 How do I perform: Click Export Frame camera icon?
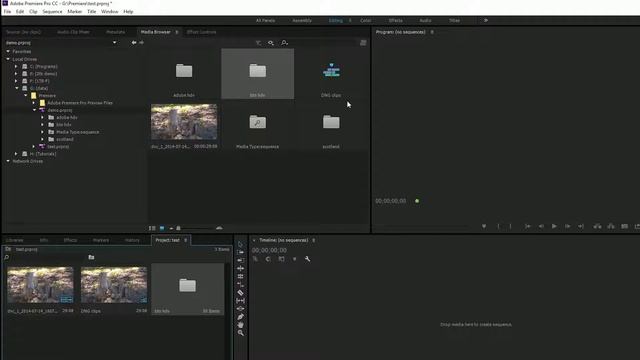click(x=624, y=226)
